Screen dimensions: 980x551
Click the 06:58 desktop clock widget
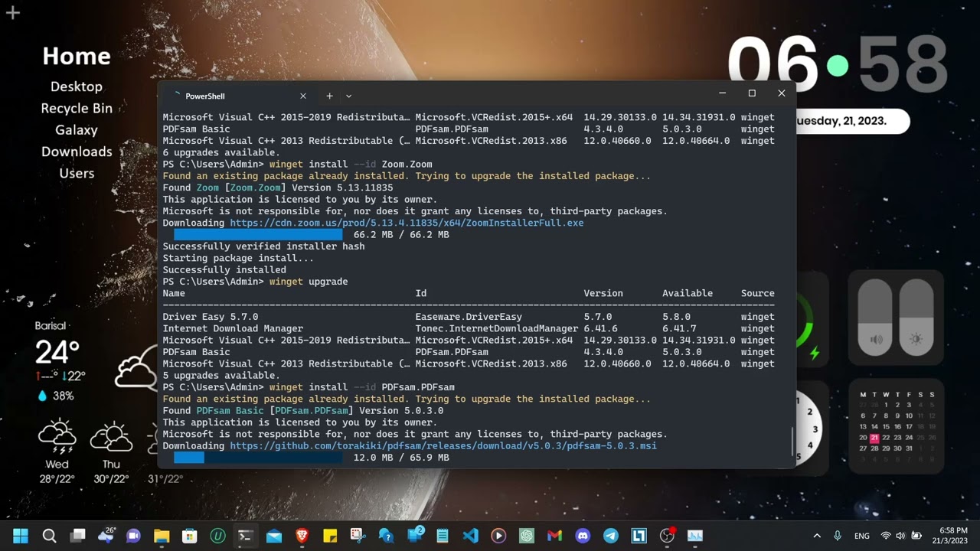click(x=838, y=64)
